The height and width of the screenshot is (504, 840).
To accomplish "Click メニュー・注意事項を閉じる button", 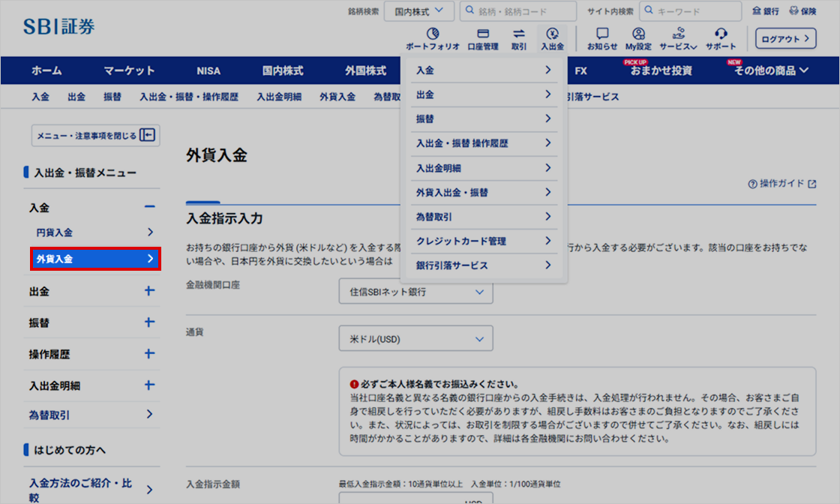I will tap(95, 136).
